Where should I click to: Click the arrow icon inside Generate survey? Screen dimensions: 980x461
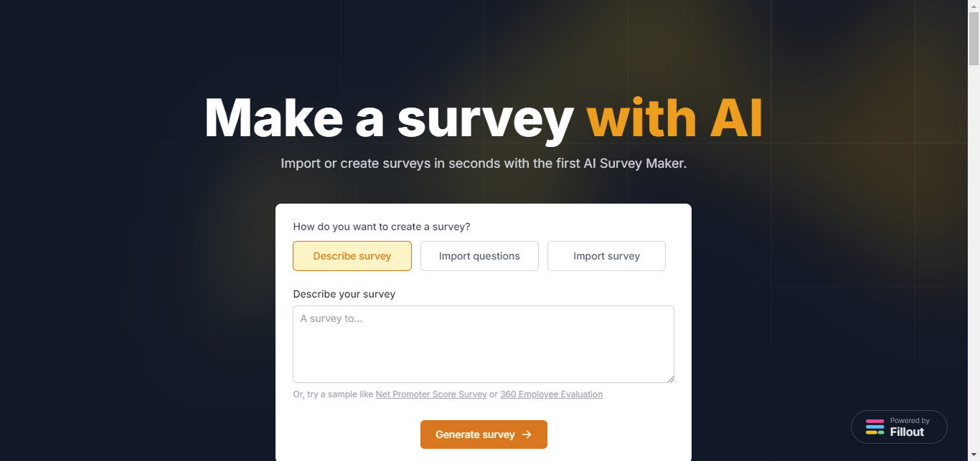tap(527, 434)
